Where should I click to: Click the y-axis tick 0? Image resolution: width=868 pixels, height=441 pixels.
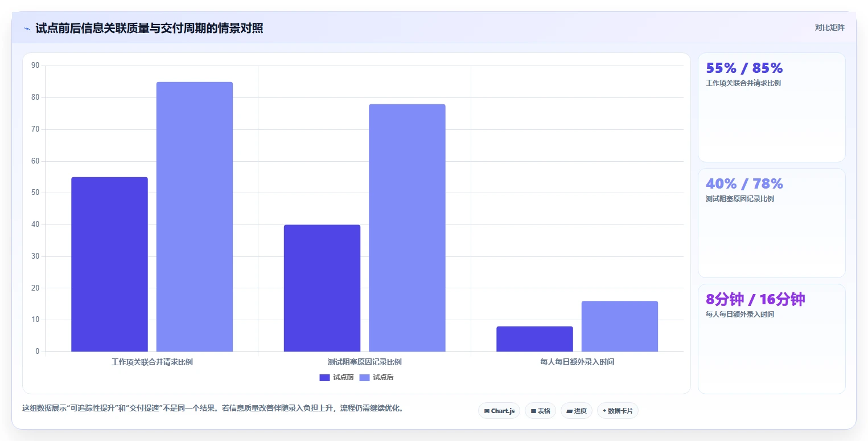(38, 352)
